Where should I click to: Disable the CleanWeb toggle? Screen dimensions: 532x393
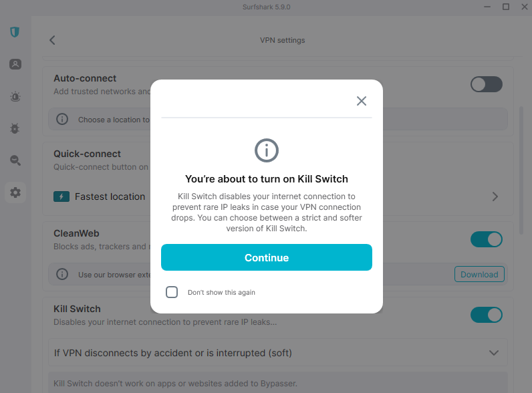point(486,239)
